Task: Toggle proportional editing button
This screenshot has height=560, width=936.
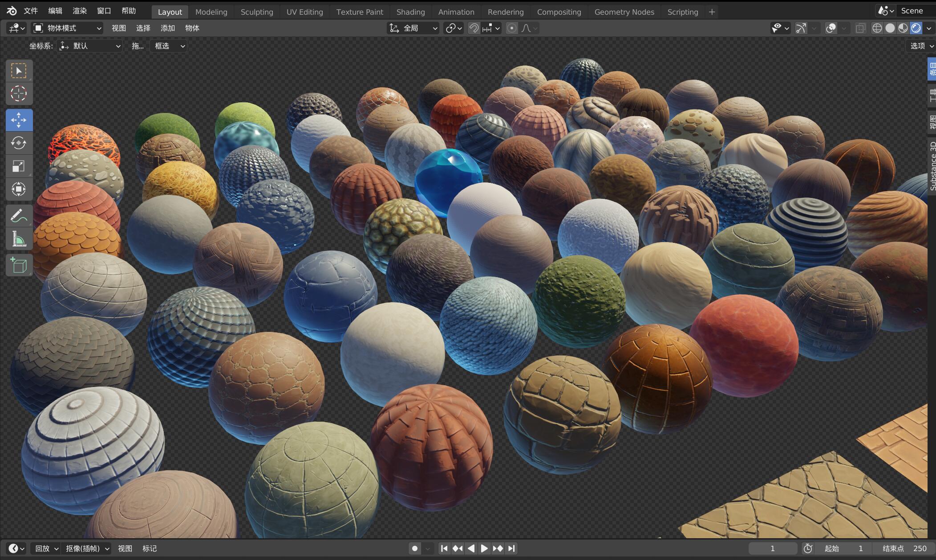Action: [512, 28]
